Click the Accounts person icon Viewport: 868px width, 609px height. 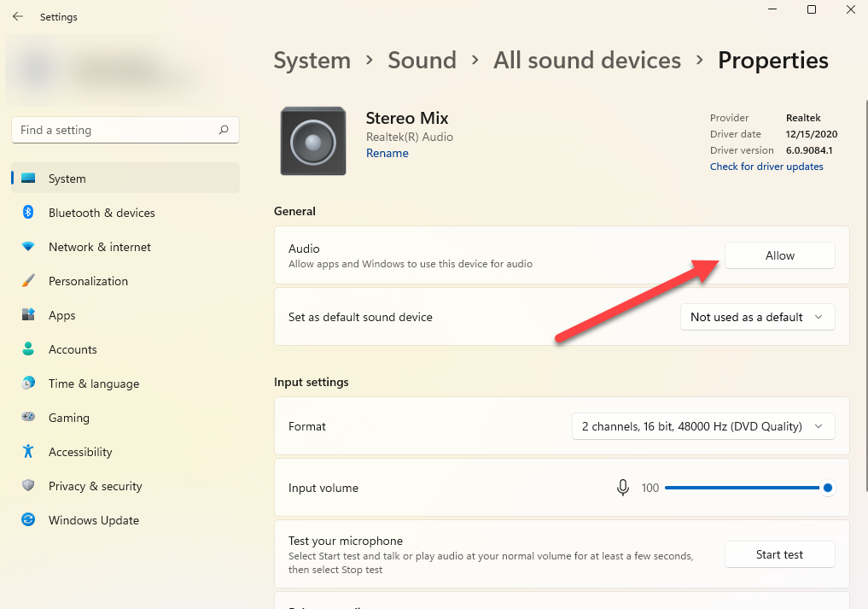pos(28,349)
